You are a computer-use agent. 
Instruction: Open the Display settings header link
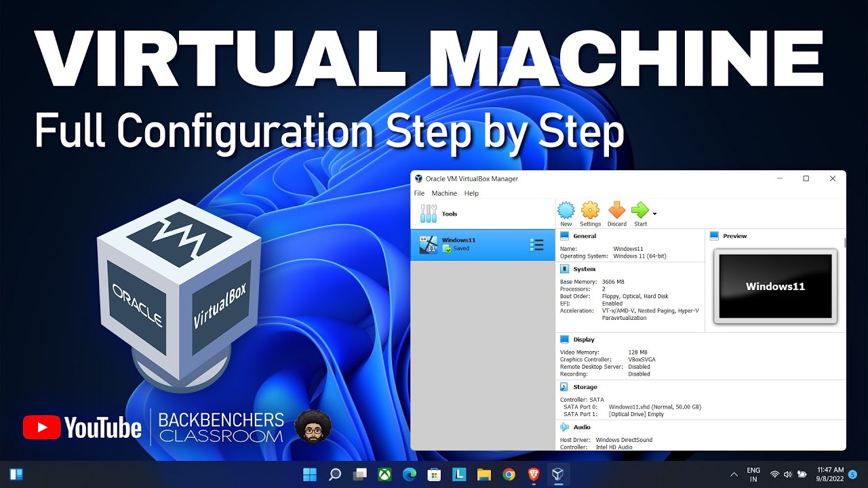pos(584,340)
